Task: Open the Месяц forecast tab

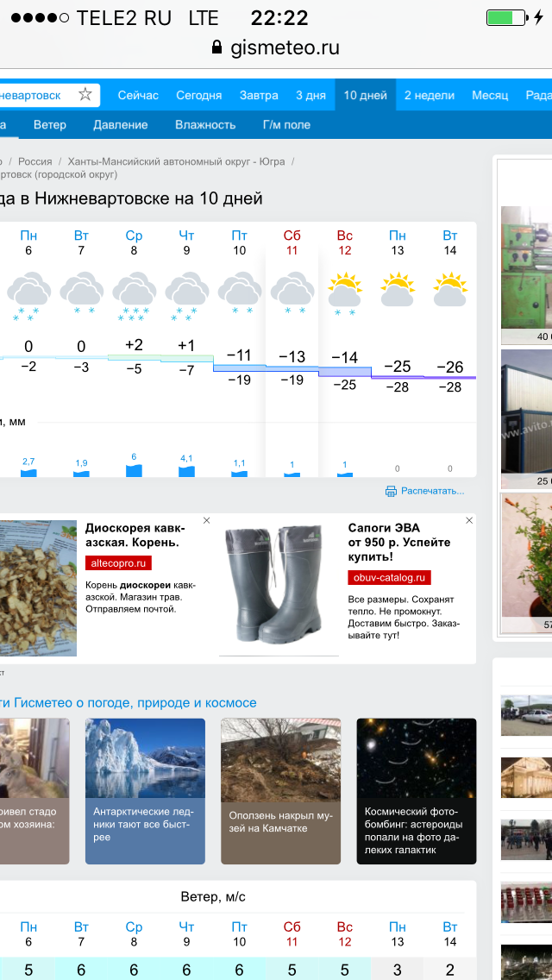Action: click(x=490, y=95)
